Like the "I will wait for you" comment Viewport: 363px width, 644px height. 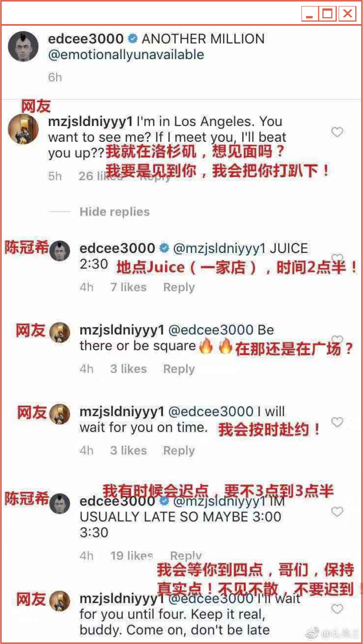337,422
